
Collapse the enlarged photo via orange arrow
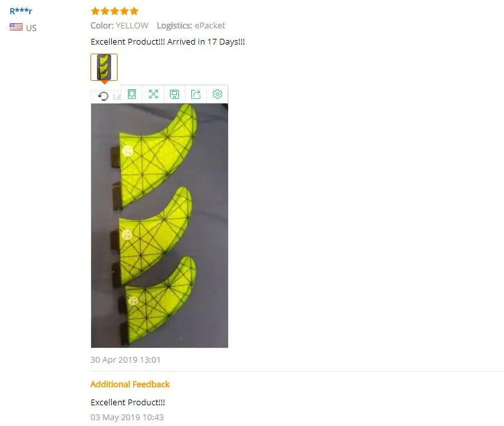pos(105,82)
